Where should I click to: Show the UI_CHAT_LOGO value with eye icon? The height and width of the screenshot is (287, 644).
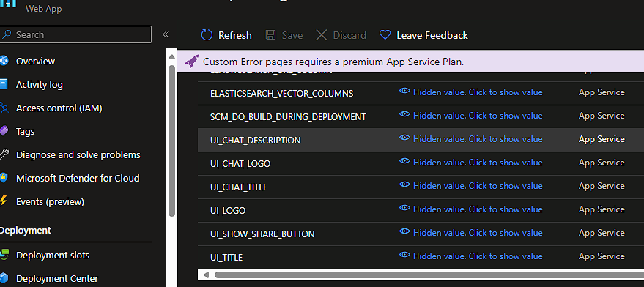click(404, 162)
